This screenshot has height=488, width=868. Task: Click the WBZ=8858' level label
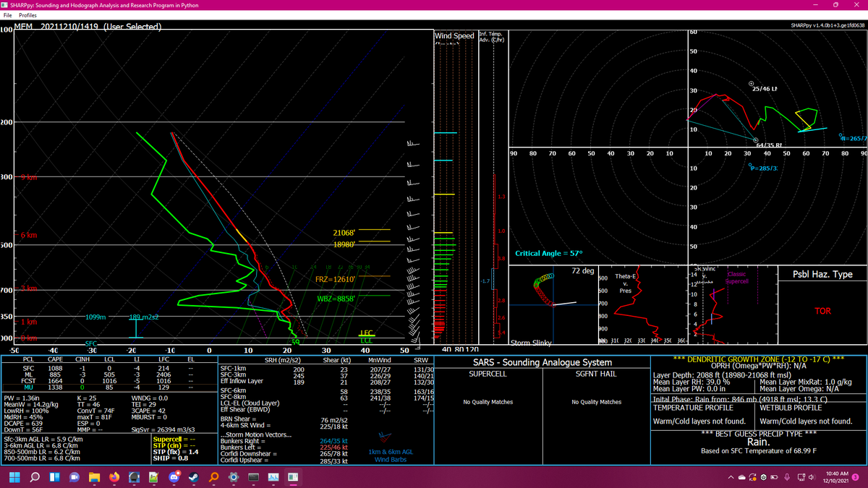point(335,298)
